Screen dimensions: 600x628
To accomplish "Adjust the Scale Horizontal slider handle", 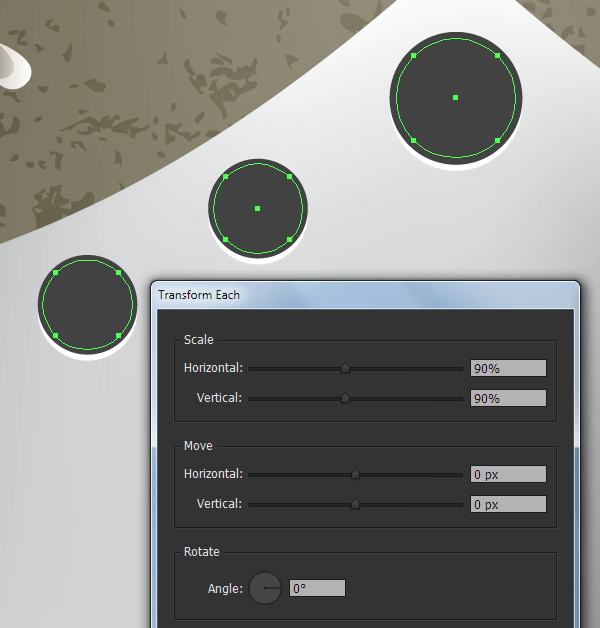I will 345,368.
